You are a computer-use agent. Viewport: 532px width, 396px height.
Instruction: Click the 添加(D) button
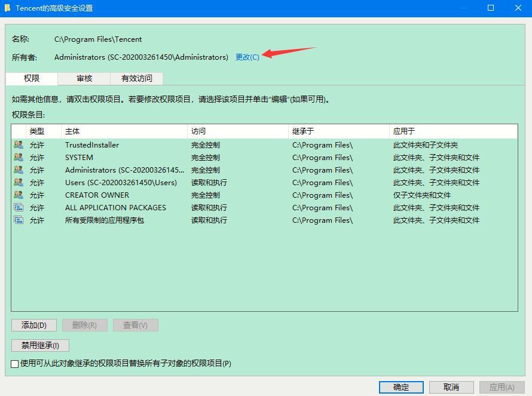(x=33, y=325)
